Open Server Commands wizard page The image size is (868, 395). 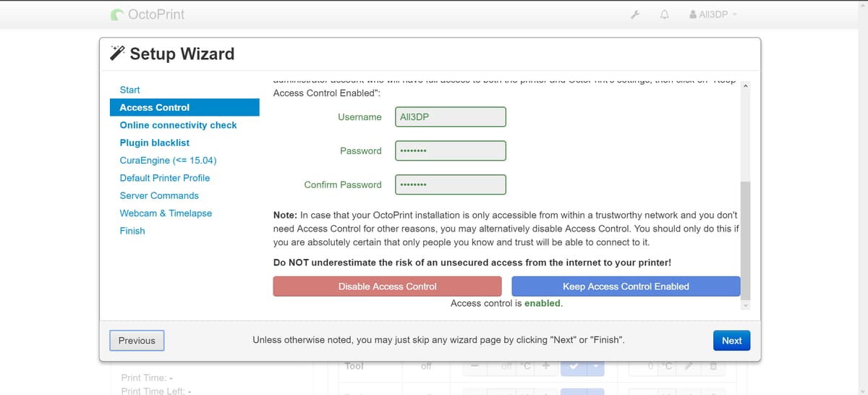[159, 195]
